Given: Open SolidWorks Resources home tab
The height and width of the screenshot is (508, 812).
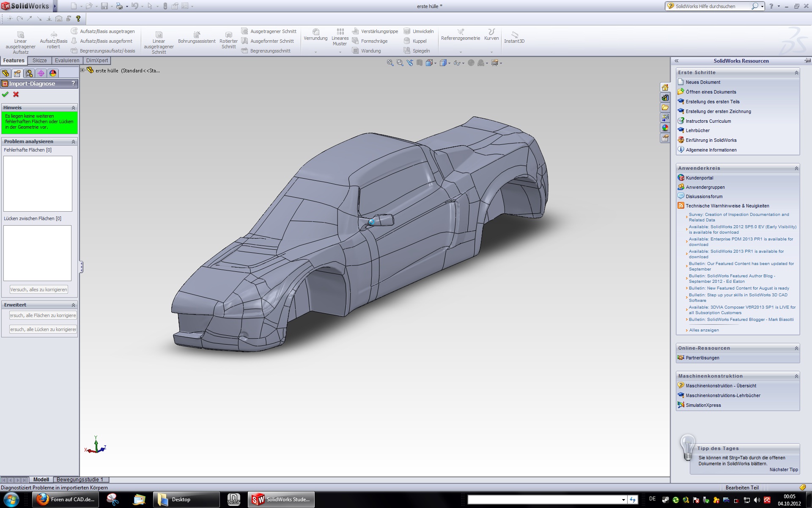Looking at the screenshot, I should point(665,87).
